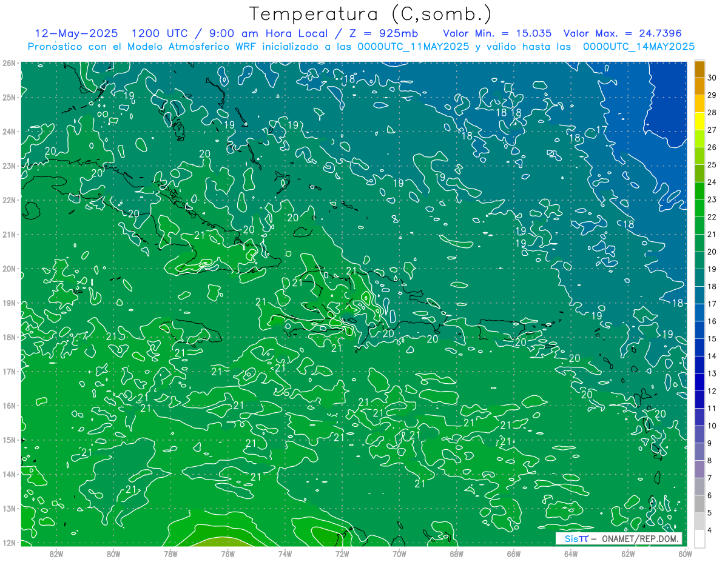Viewport: 728px width, 562px height.
Task: Click the 21N latitude axis label
Action: 9,234
